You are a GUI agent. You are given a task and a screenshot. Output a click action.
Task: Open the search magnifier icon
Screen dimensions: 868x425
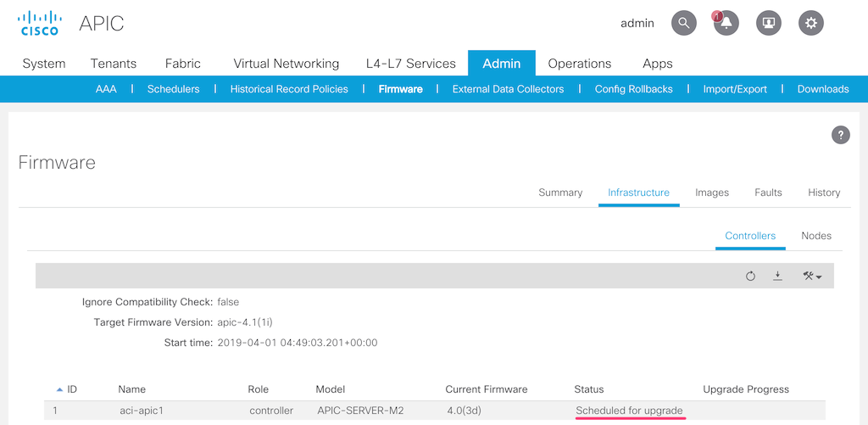tap(684, 23)
